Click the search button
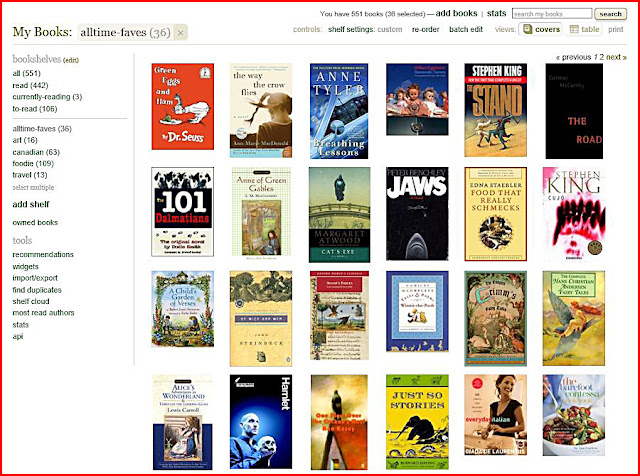The height and width of the screenshot is (476, 640). pyautogui.click(x=610, y=14)
